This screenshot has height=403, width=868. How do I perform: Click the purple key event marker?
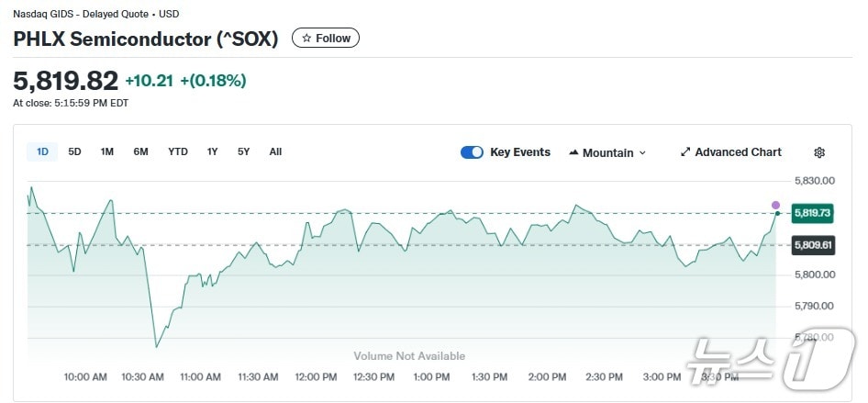coord(775,205)
